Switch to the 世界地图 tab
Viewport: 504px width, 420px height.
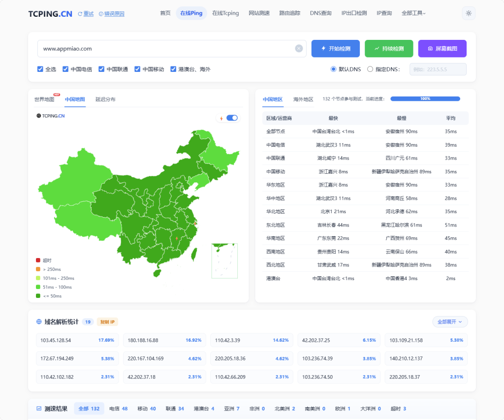[44, 99]
